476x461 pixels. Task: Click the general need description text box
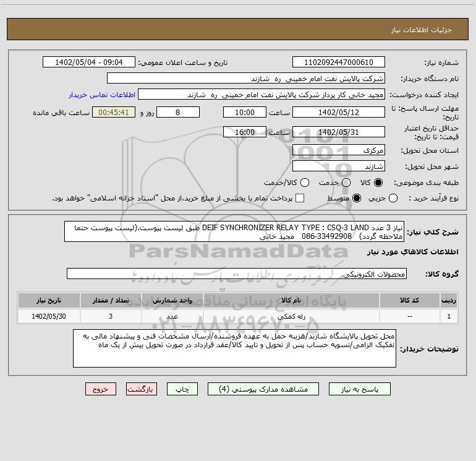[x=234, y=231]
